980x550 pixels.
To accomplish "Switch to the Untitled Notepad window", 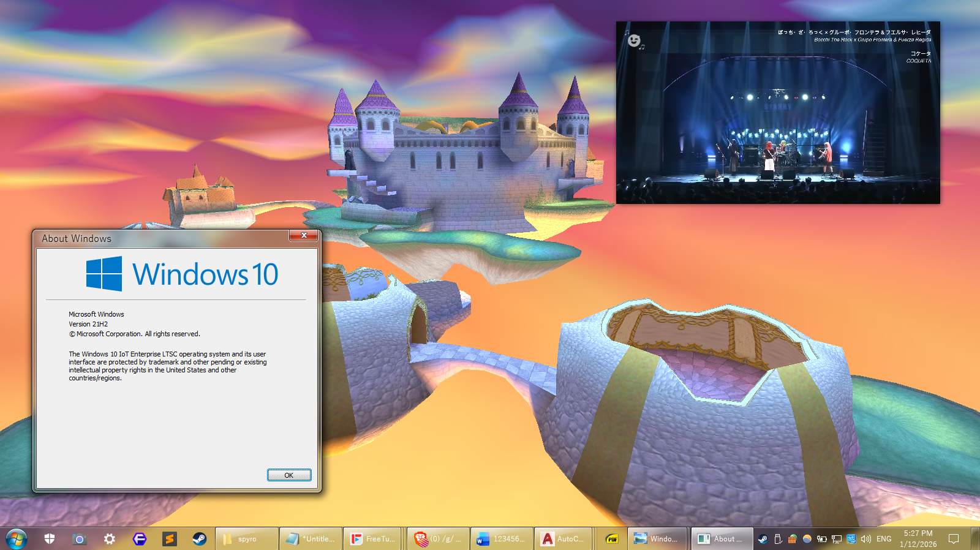I will point(311,539).
